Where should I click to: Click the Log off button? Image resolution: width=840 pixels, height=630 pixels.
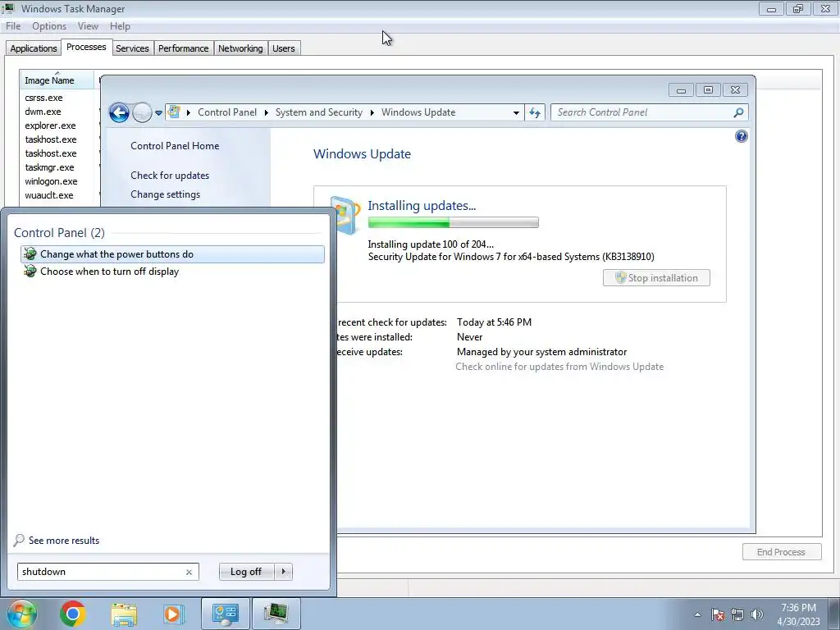click(x=246, y=572)
